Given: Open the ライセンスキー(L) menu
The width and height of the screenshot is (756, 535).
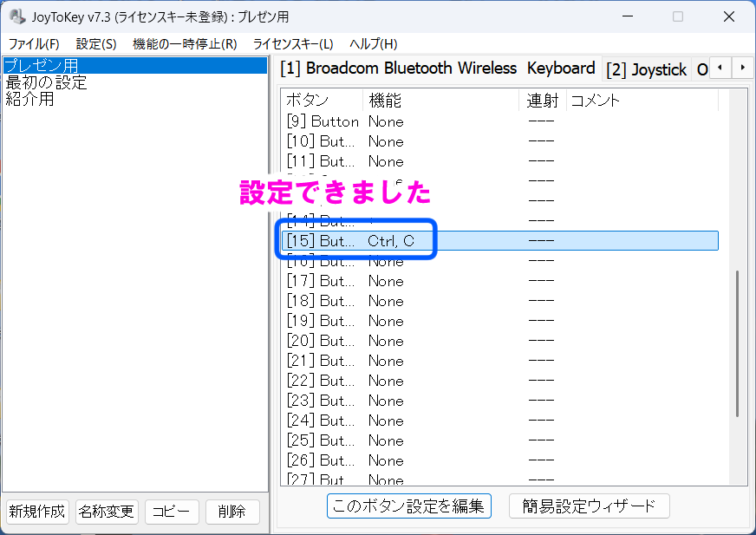Looking at the screenshot, I should click(293, 44).
